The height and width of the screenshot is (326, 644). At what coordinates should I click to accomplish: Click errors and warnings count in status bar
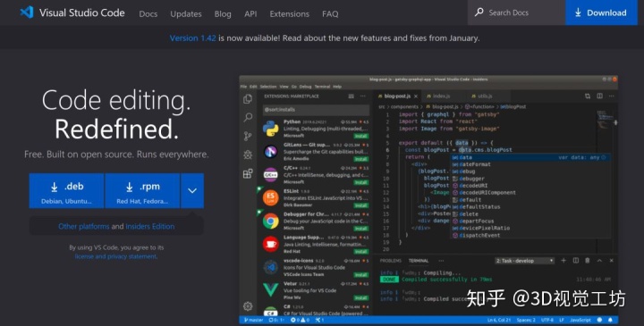click(x=300, y=321)
